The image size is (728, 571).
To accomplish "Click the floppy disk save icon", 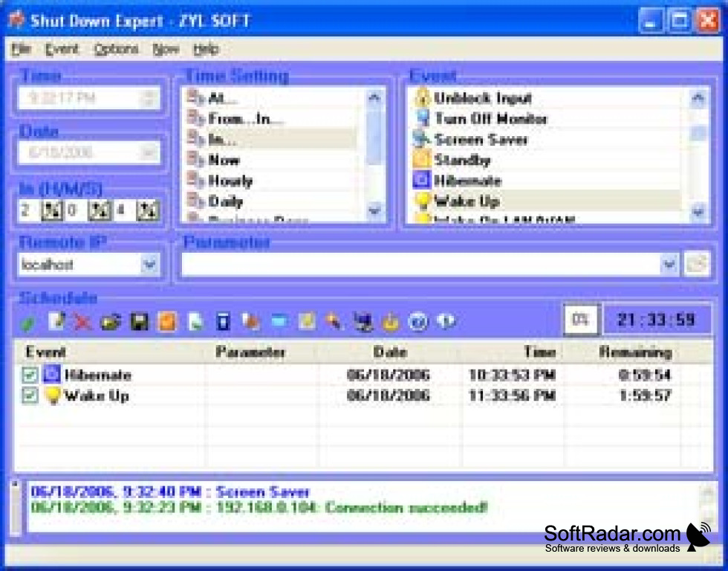I will 140,321.
